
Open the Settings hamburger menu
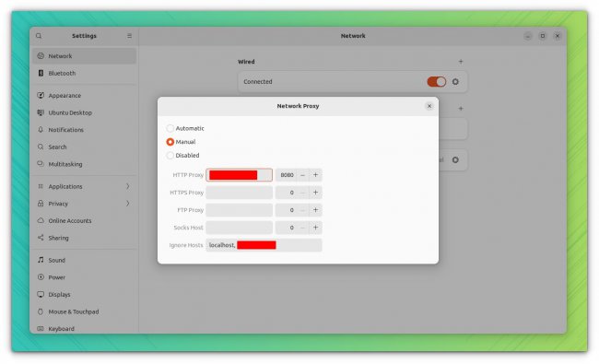(x=130, y=36)
